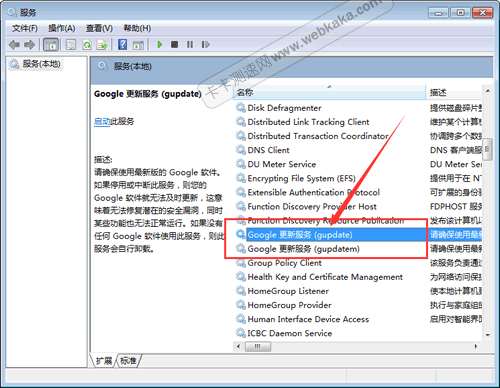
Task: Click the gear icon beside DNS Client
Action: (241, 150)
